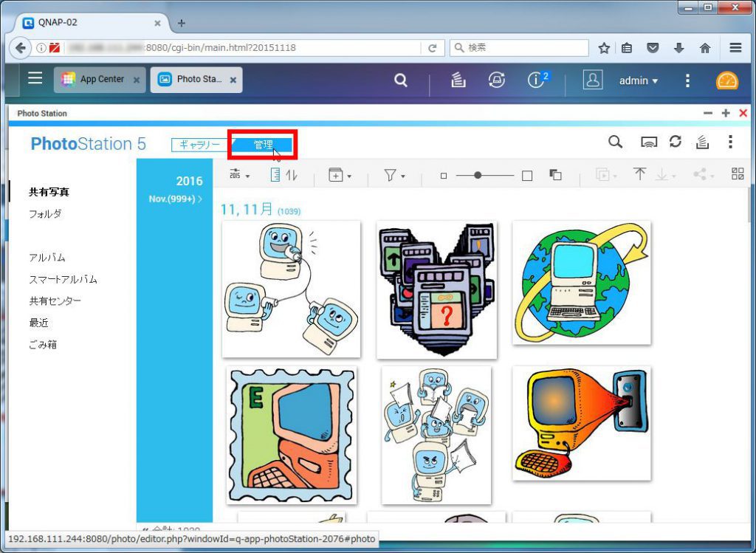Image resolution: width=756 pixels, height=553 pixels.
Task: Go to browser home page icon
Action: (705, 48)
